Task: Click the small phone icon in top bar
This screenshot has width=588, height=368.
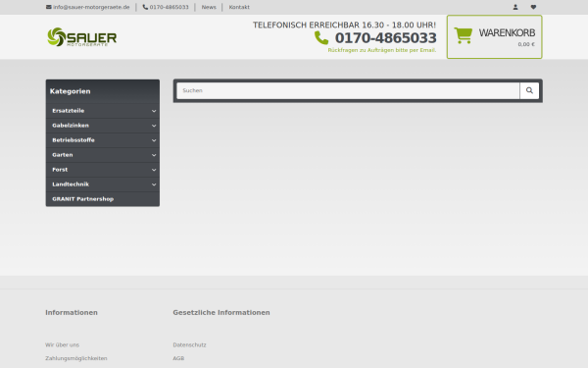Action: (x=145, y=7)
